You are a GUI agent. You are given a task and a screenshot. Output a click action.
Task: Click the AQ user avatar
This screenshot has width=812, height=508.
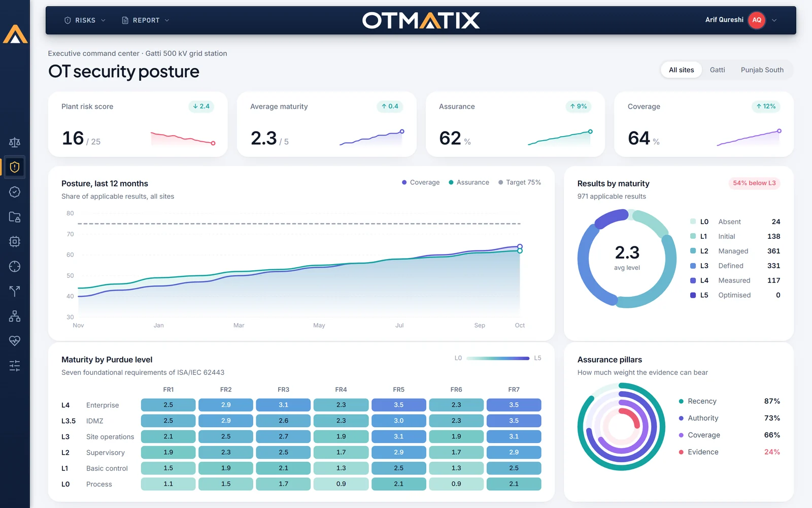tap(757, 20)
